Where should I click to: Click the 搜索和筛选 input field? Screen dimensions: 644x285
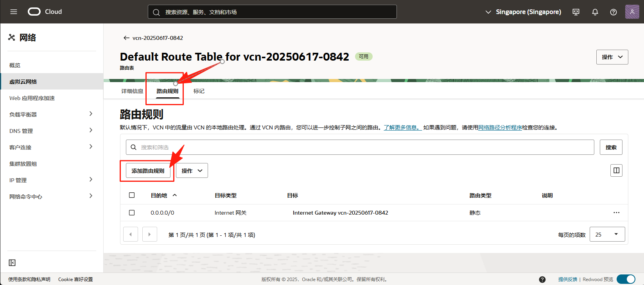tap(360, 147)
